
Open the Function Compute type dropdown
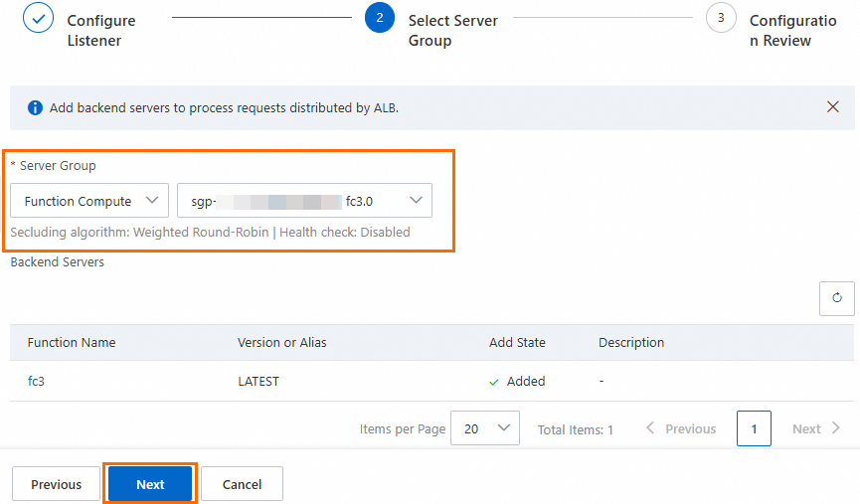[89, 201]
